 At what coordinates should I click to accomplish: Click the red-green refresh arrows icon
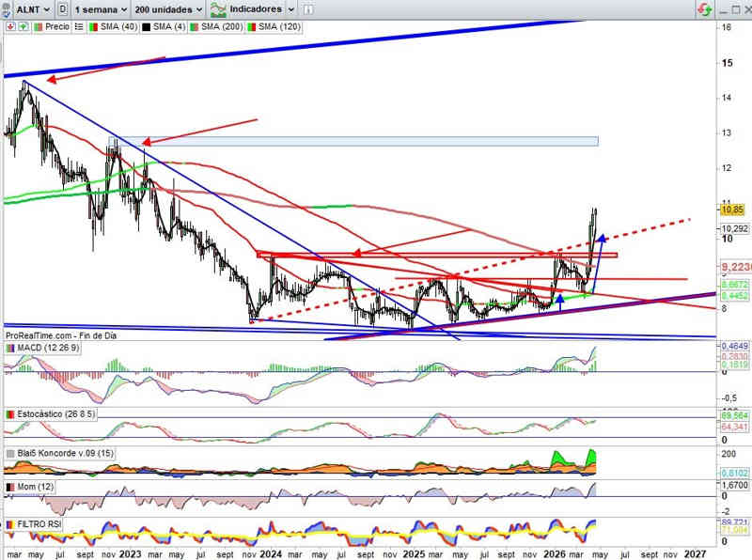coord(704,8)
